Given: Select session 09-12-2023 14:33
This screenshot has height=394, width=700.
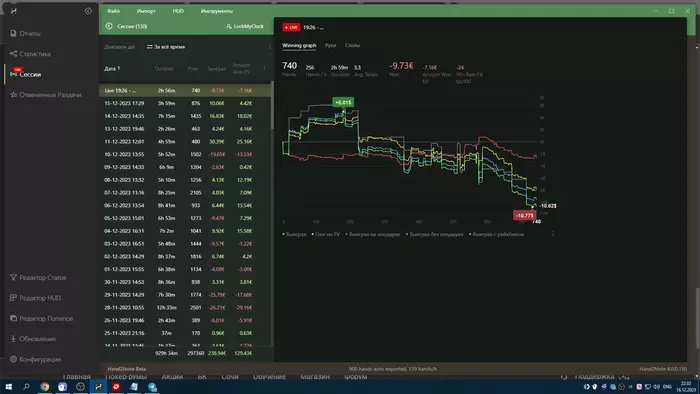Looking at the screenshot, I should coord(185,167).
